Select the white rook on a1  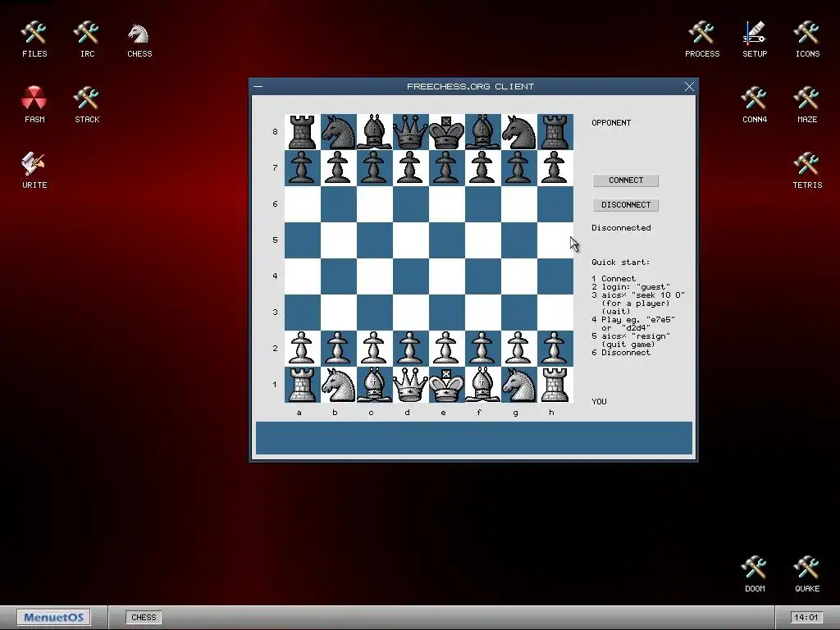302,385
